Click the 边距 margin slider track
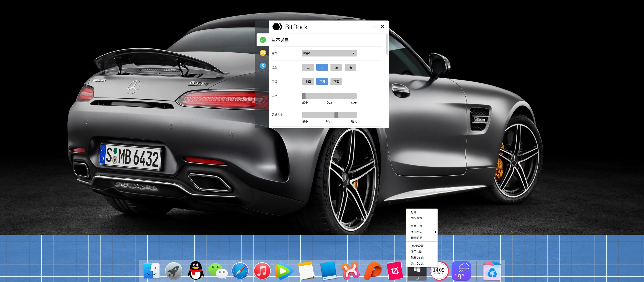This screenshot has height=282, width=644. click(329, 96)
